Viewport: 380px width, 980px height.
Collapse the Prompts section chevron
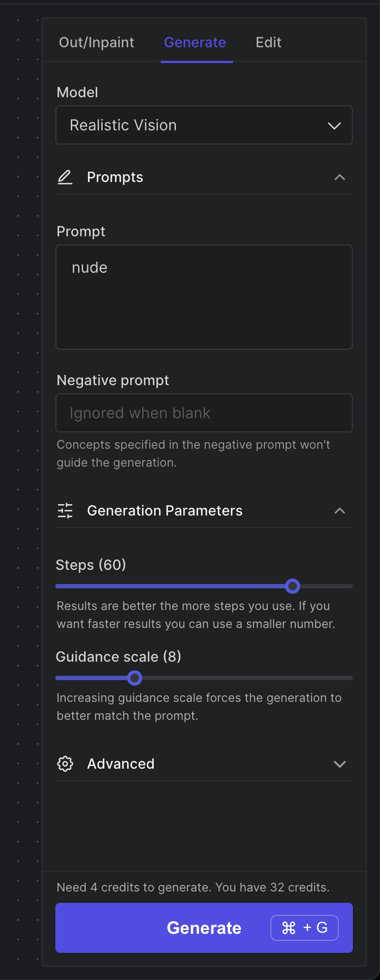tap(340, 177)
